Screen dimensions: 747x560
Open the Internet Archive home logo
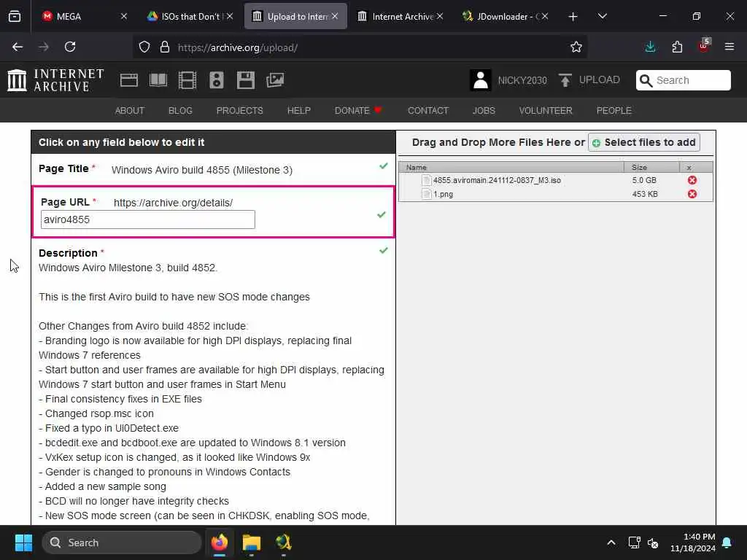55,80
